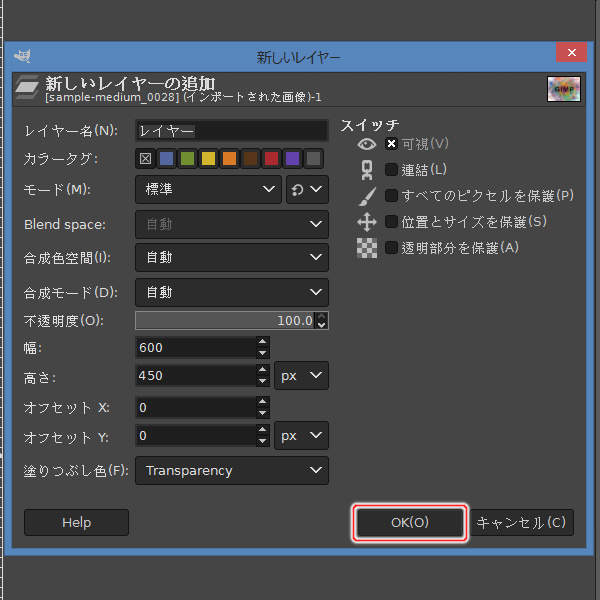
Task: Choose the brown color tag
Action: click(251, 158)
